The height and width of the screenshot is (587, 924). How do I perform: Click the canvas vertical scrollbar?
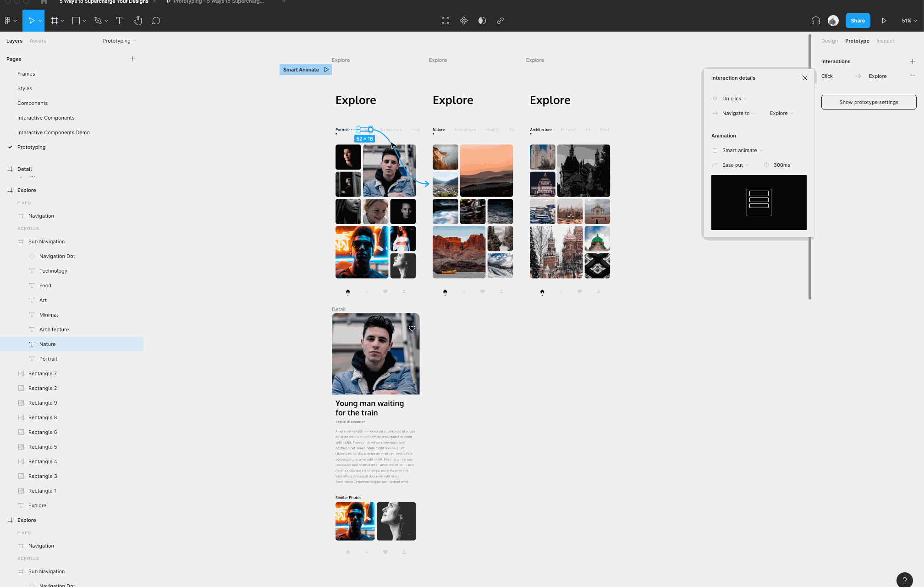coord(810,167)
